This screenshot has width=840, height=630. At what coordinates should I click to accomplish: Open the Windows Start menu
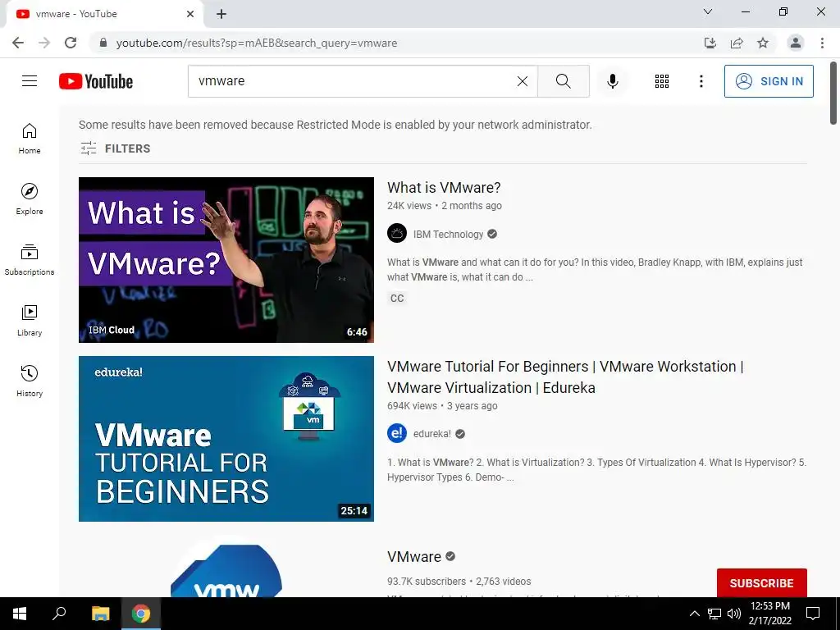pyautogui.click(x=20, y=614)
